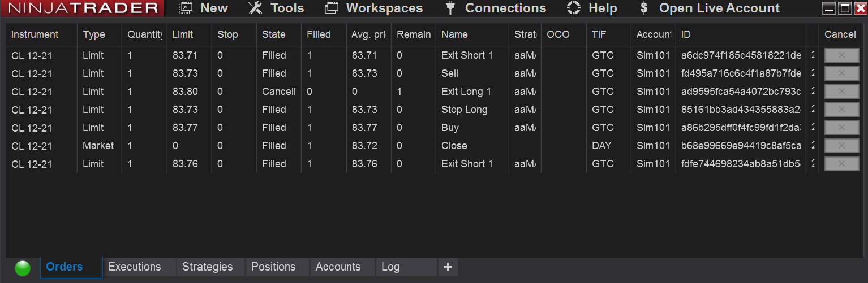Add a new tab with plus icon
The image size is (868, 283).
pyautogui.click(x=448, y=267)
